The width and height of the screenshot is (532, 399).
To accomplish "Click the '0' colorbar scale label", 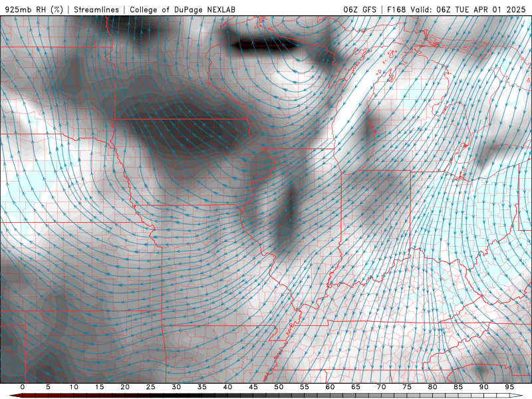I will pos(23,387).
